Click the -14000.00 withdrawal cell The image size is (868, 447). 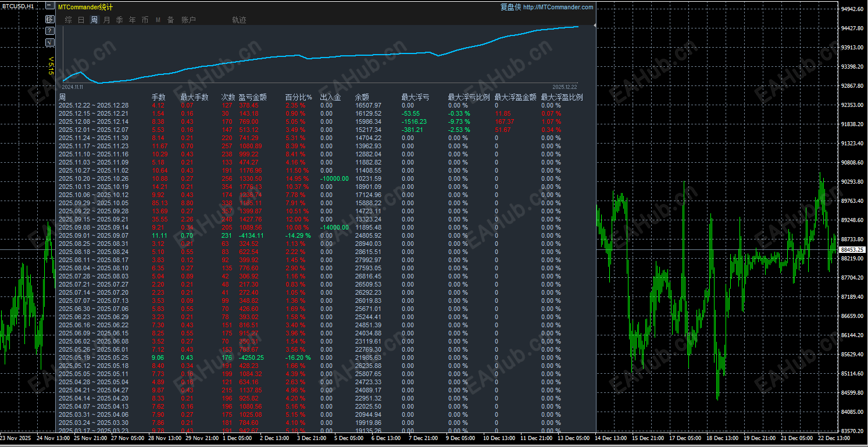click(334, 227)
